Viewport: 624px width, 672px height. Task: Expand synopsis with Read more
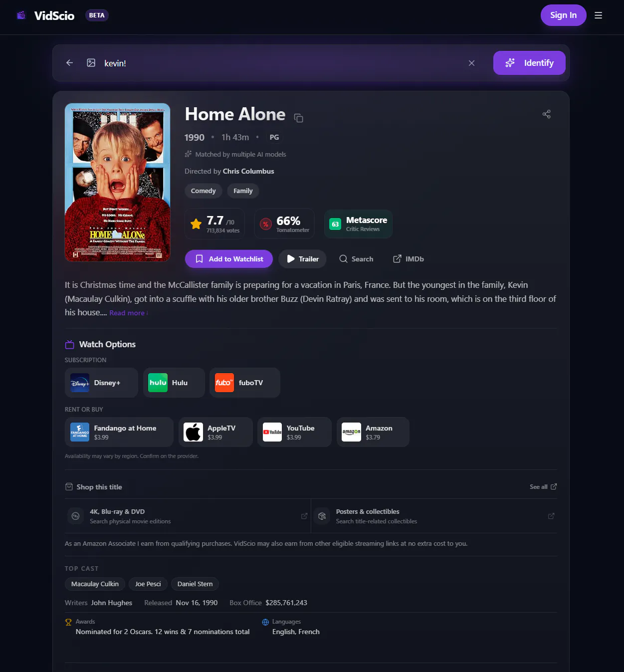pyautogui.click(x=129, y=313)
